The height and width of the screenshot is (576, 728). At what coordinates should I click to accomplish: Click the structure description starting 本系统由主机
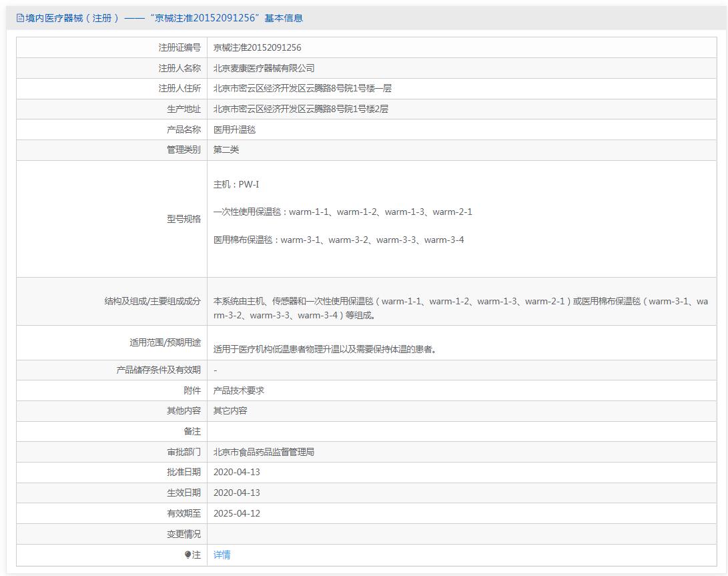[460, 308]
